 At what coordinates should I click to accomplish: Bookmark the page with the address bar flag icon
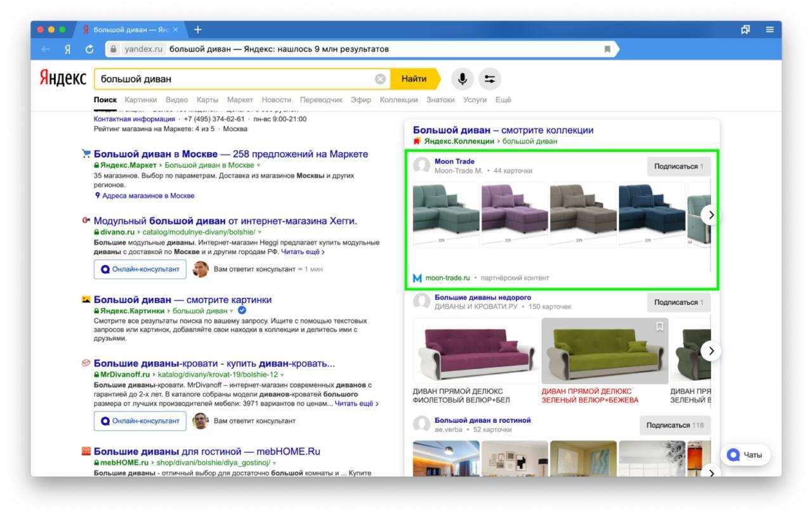(x=607, y=49)
